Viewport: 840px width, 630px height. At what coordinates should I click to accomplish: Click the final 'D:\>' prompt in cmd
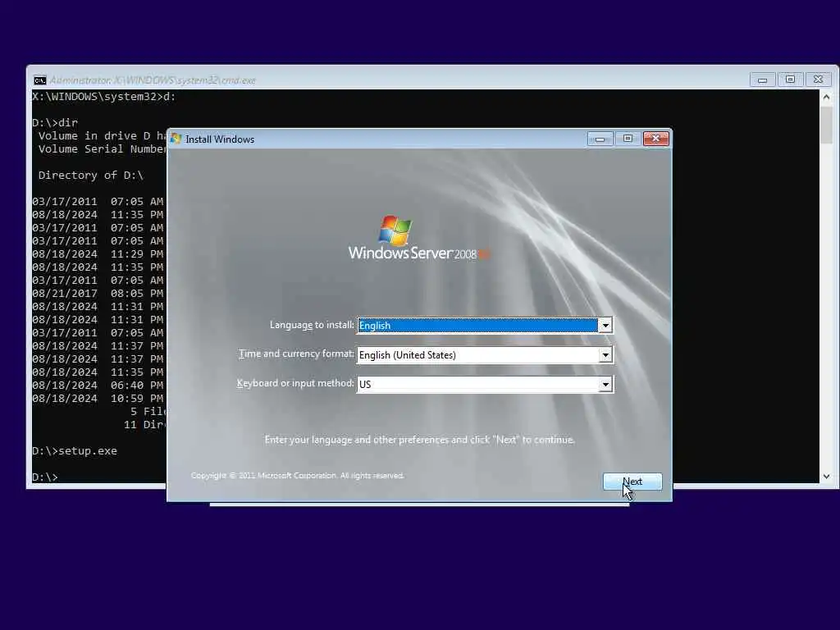coord(45,477)
